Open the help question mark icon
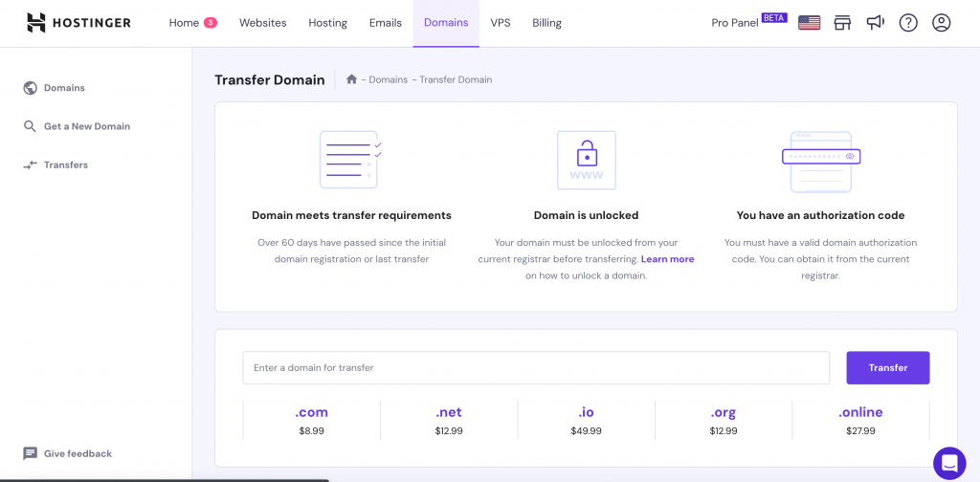The image size is (980, 482). (x=908, y=23)
